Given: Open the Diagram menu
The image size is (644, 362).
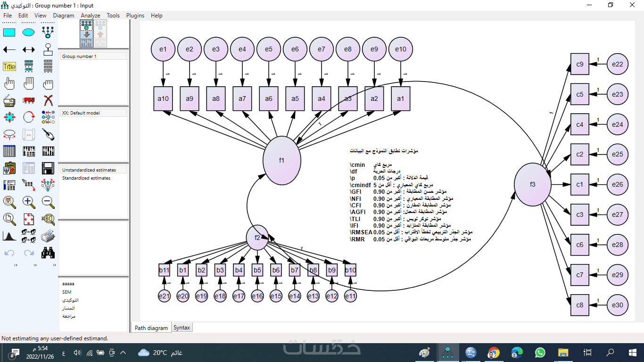Looking at the screenshot, I should [64, 16].
